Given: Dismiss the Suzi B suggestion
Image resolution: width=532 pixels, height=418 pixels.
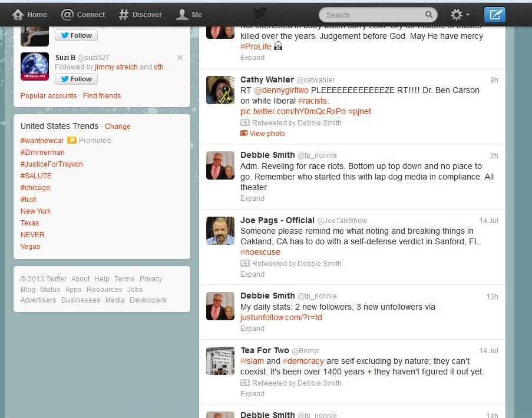Looking at the screenshot, I should click(180, 58).
